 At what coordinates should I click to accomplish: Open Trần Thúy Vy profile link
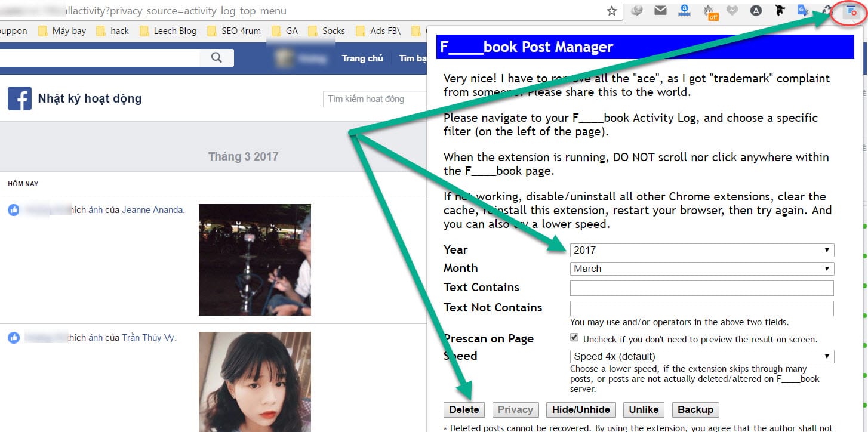coord(149,338)
